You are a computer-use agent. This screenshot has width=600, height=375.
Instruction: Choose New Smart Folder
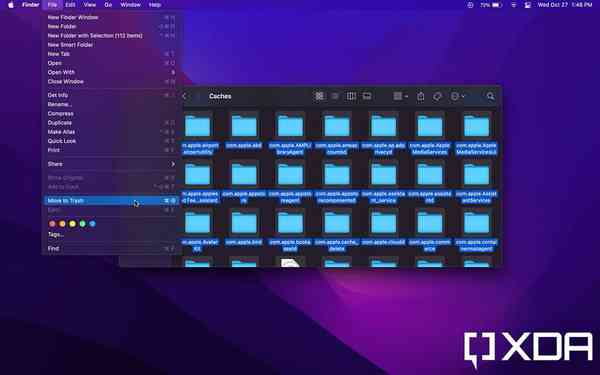111,45
